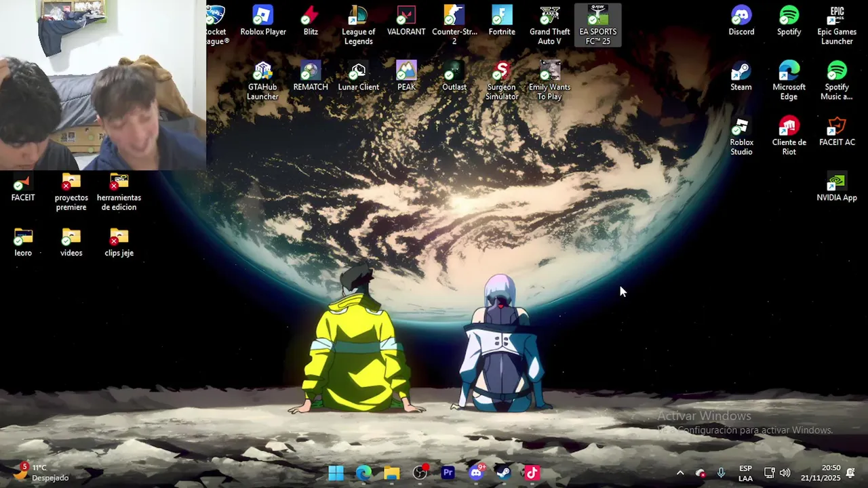Open the Windows Start menu
This screenshot has width=868, height=488.
(x=336, y=472)
